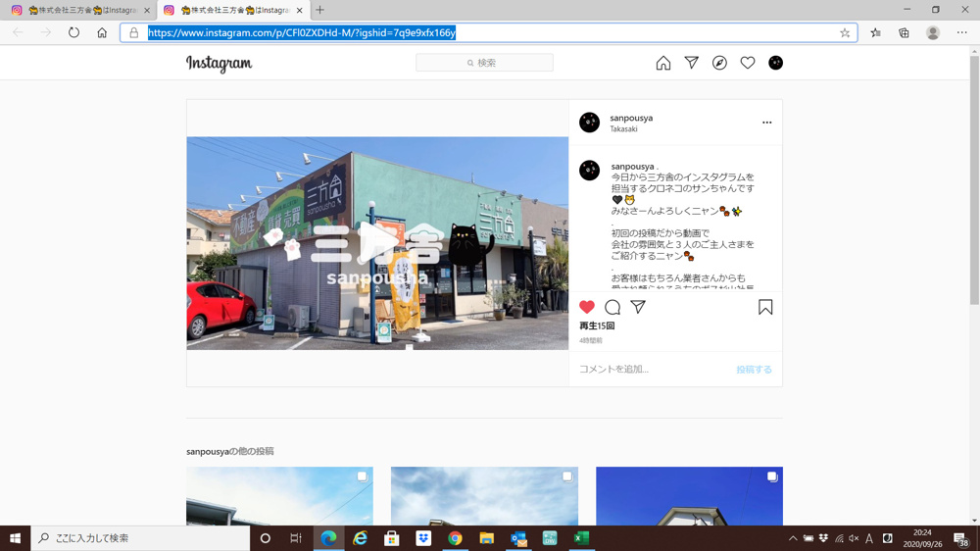Reload the page
Image resolution: width=980 pixels, height=551 pixels.
[73, 32]
